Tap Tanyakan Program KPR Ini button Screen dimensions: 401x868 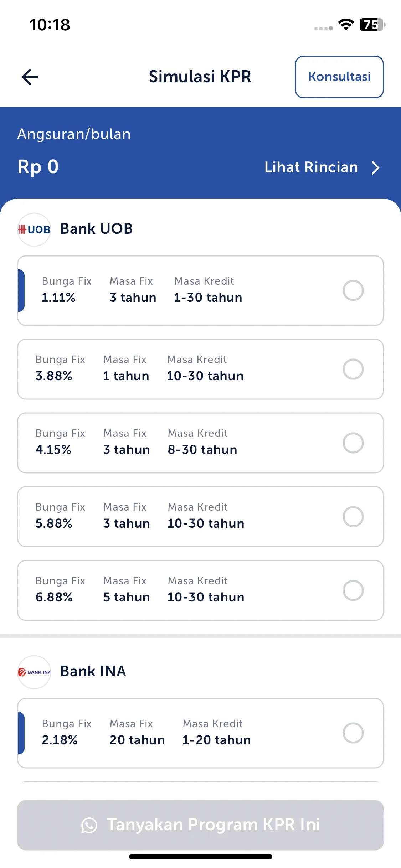(x=200, y=825)
